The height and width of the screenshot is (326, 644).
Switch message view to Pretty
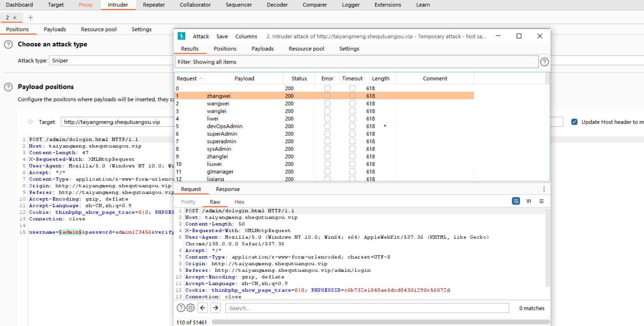pos(188,202)
